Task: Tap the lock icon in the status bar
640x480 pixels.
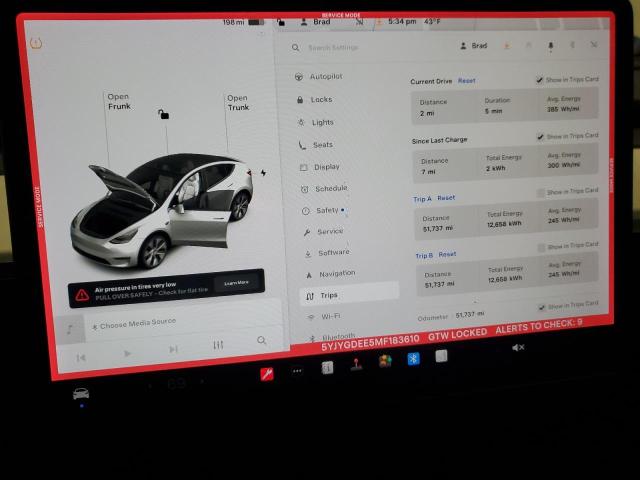Action: [280, 22]
